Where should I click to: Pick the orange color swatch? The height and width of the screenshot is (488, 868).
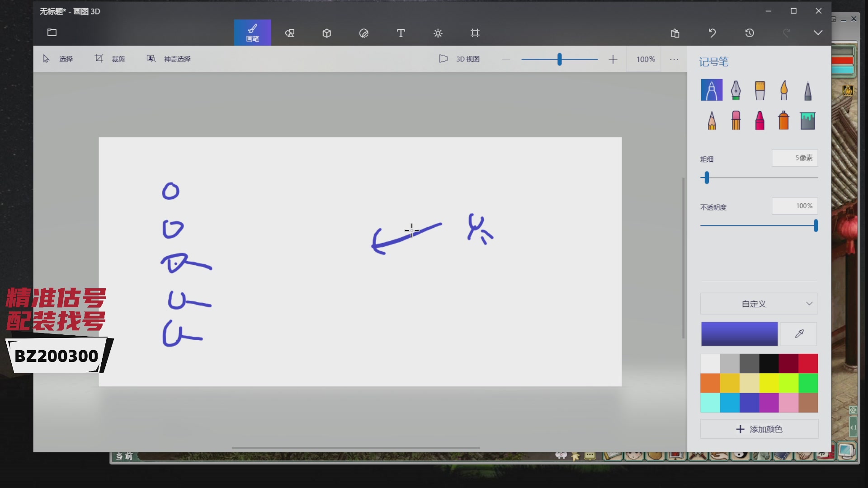(x=710, y=383)
